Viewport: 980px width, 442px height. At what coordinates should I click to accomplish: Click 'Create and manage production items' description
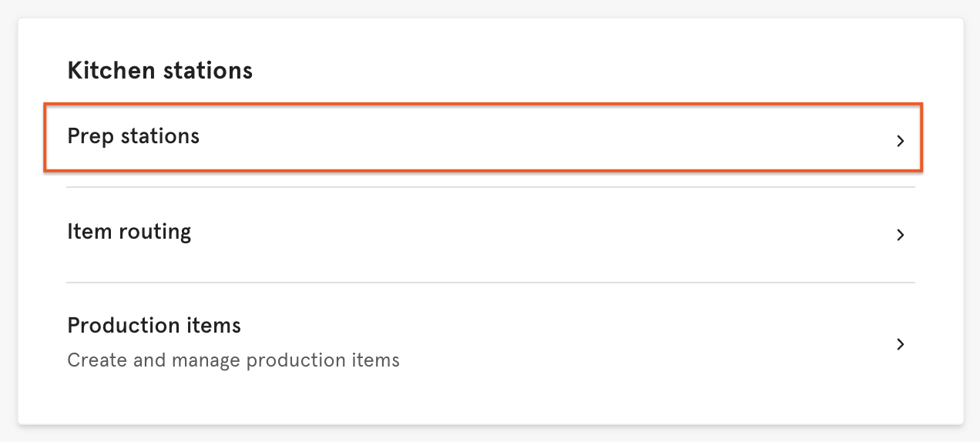click(233, 360)
